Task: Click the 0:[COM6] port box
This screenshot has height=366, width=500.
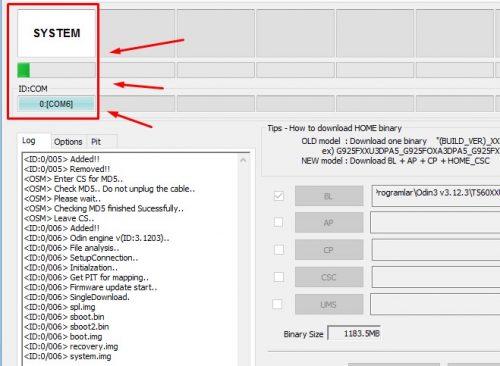Action: point(56,104)
